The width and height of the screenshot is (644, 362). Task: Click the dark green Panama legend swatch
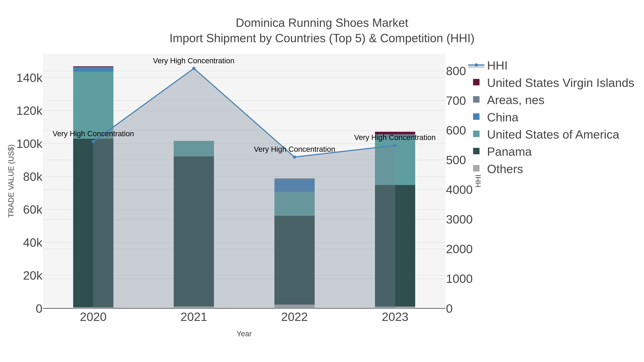(x=476, y=151)
